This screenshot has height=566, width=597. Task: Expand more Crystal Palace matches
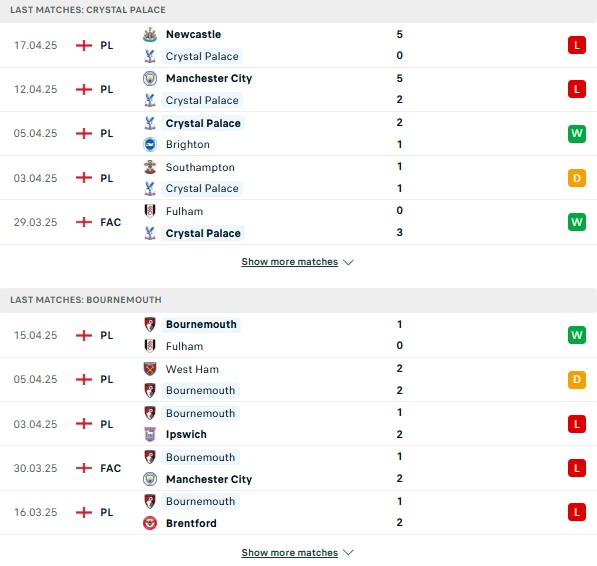tap(290, 262)
